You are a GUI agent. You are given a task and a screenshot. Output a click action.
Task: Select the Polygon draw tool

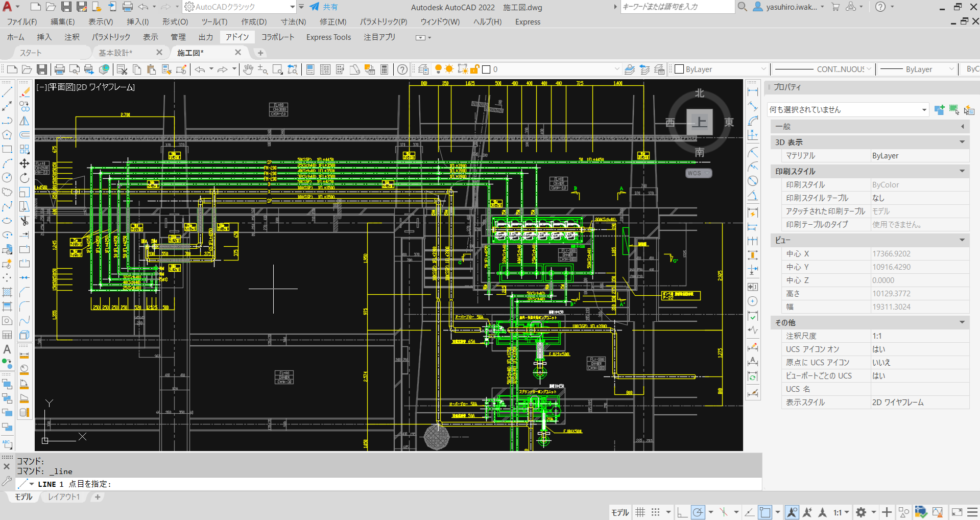coord(7,135)
